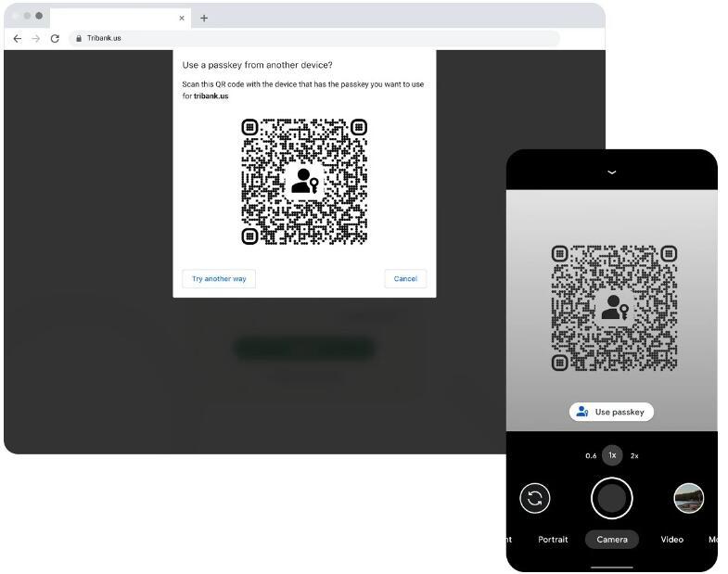Click the browser forward arrow
The height and width of the screenshot is (574, 728).
pos(36,39)
